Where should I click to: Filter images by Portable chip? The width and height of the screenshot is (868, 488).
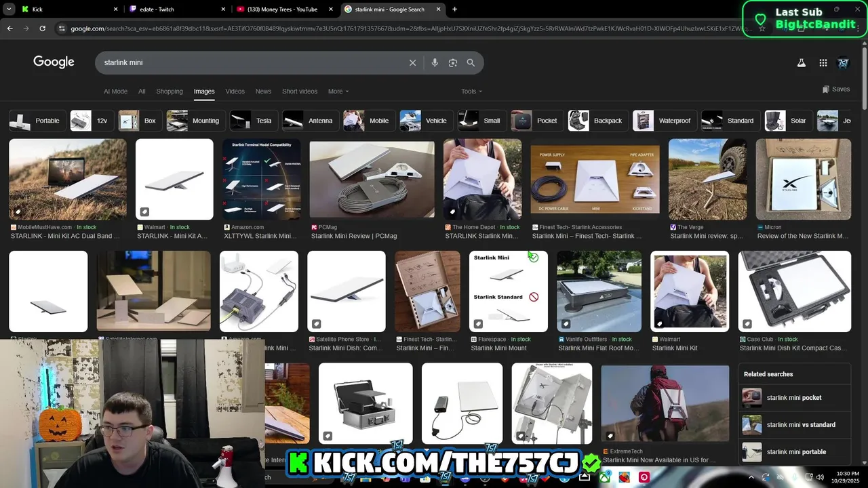(37, 121)
